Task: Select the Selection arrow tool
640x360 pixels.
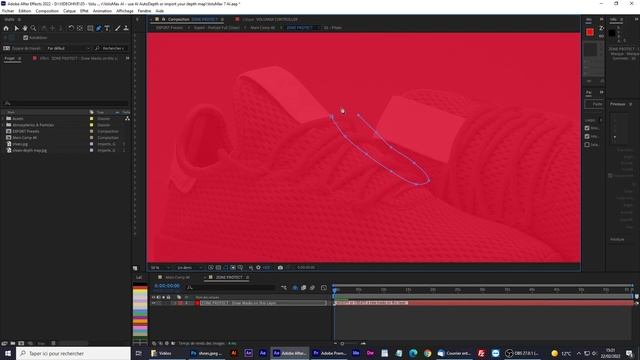Action: pyautogui.click(x=16, y=28)
